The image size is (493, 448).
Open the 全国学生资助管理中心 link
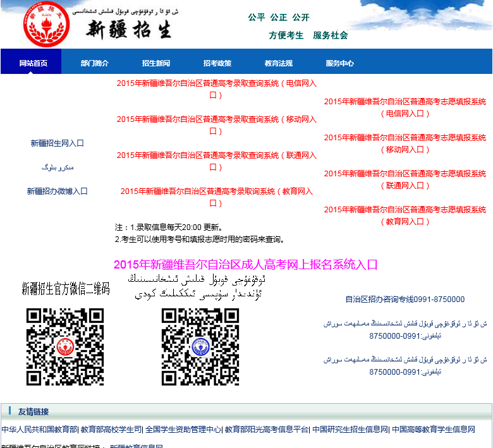[x=183, y=430]
